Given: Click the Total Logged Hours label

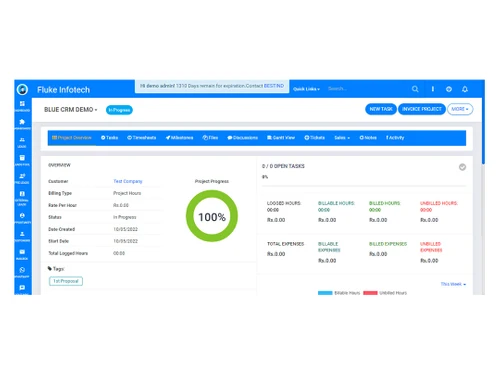Looking at the screenshot, I should click(68, 253).
